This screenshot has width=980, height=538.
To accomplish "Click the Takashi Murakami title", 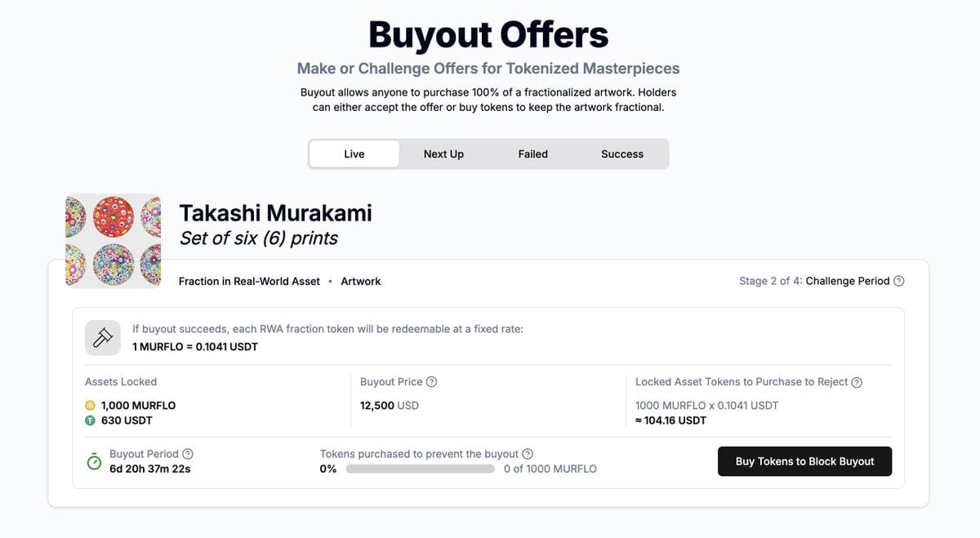I will 275,213.
